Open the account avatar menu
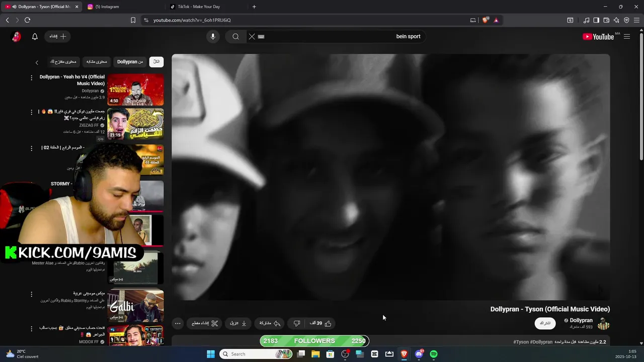Screen dimensions: 644x362 point(16,36)
